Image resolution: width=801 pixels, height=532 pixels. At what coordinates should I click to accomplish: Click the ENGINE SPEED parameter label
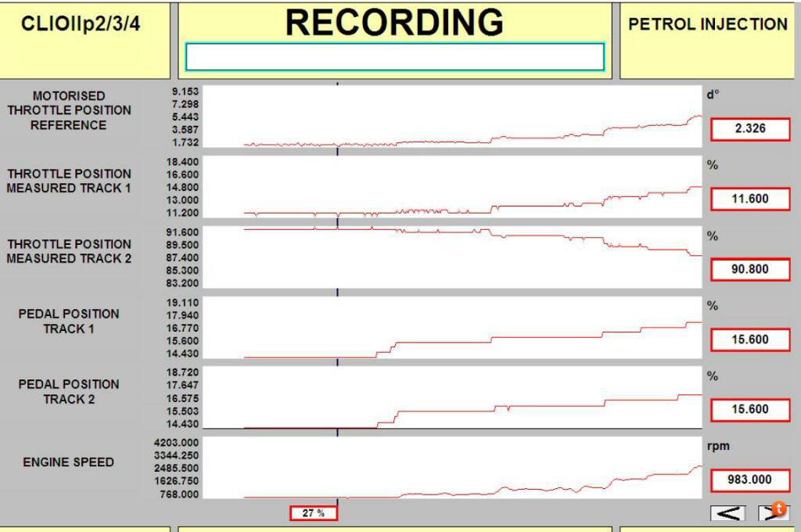click(x=69, y=462)
